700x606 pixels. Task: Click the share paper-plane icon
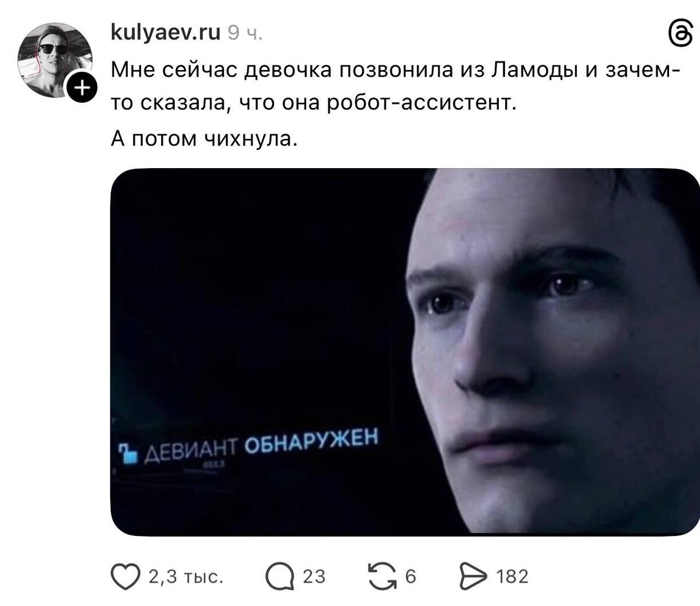473,577
